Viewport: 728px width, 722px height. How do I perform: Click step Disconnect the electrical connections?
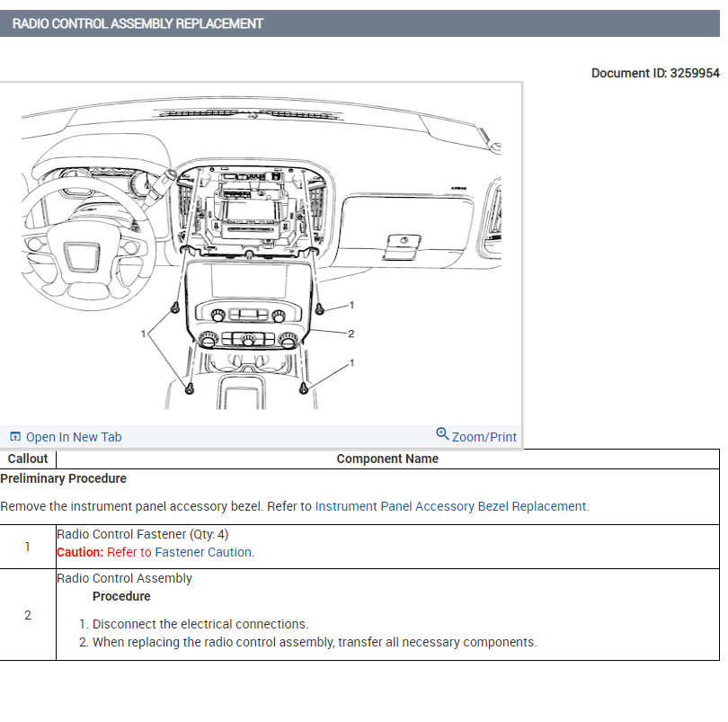point(200,624)
